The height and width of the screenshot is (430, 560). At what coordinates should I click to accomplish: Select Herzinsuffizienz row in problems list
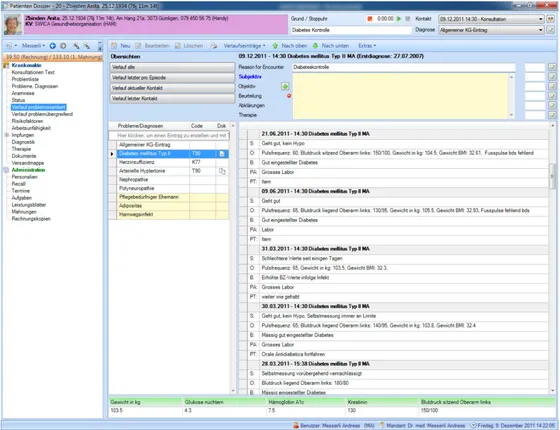point(169,162)
